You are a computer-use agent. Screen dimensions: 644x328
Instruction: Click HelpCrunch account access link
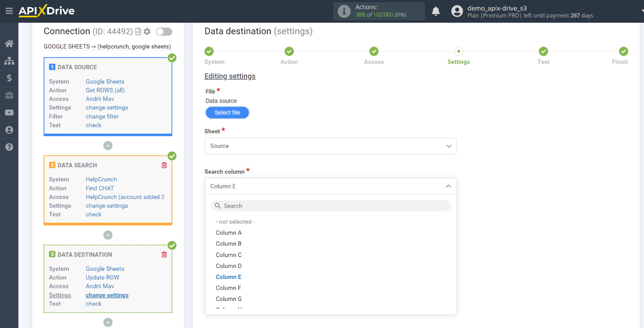coord(125,197)
